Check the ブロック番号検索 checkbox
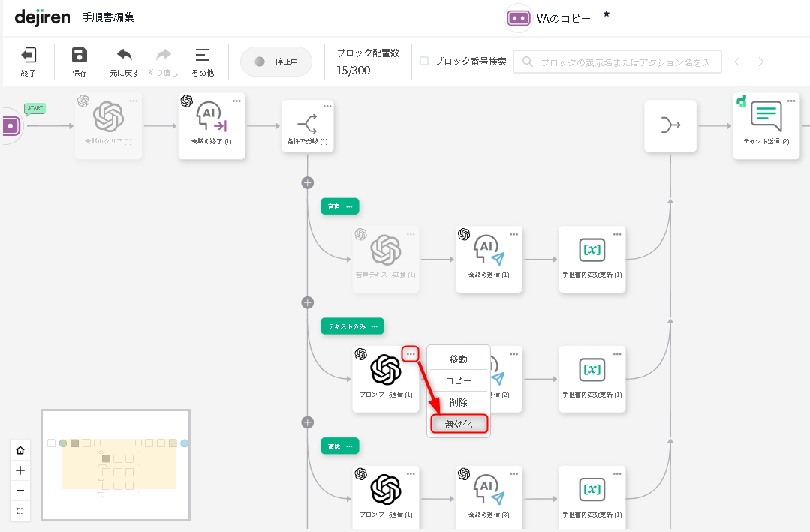Viewport: 810px width, 532px height. 424,61
